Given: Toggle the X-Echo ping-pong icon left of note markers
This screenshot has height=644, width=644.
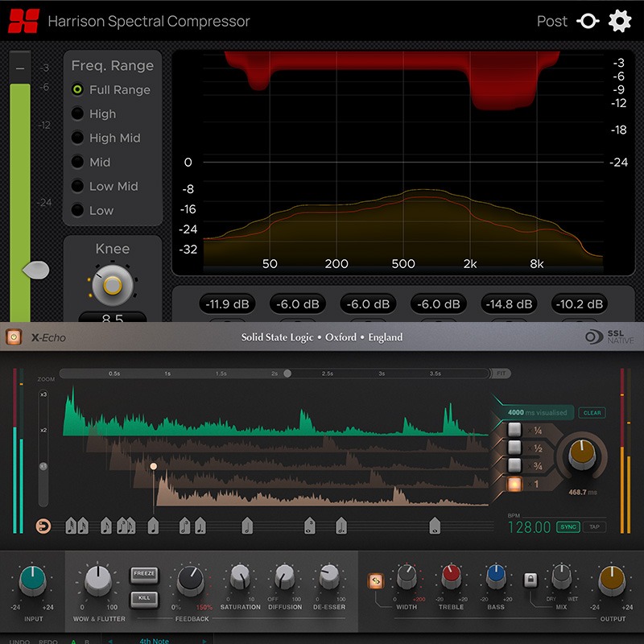Looking at the screenshot, I should (x=43, y=526).
